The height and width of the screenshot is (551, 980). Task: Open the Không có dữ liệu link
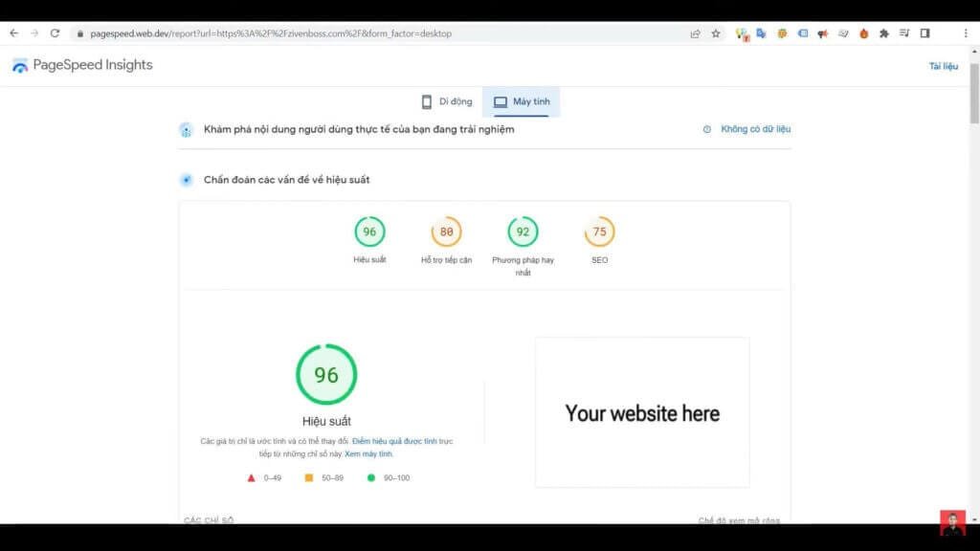point(756,129)
